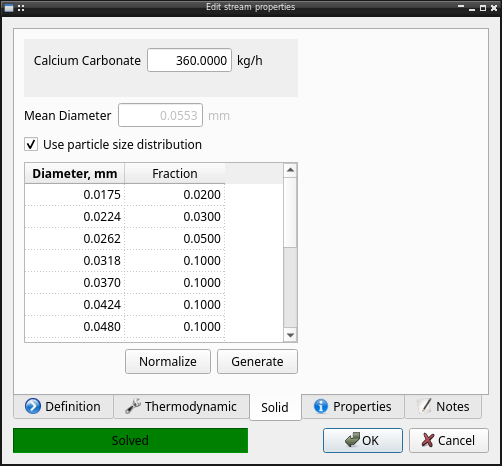This screenshot has height=466, width=502.
Task: Select the fraction cell 0.0200
Action: (x=175, y=195)
